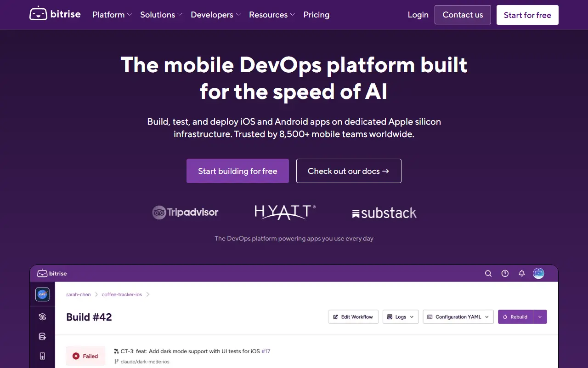This screenshot has height=368, width=588.
Task: Go to the Pricing page
Action: click(317, 15)
